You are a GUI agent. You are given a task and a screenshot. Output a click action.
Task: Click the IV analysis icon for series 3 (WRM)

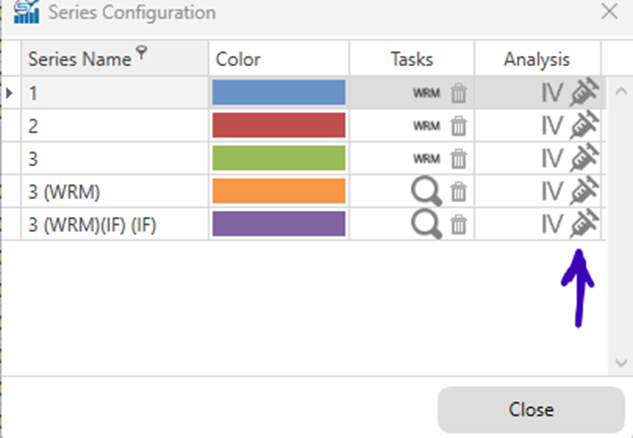coord(552,191)
